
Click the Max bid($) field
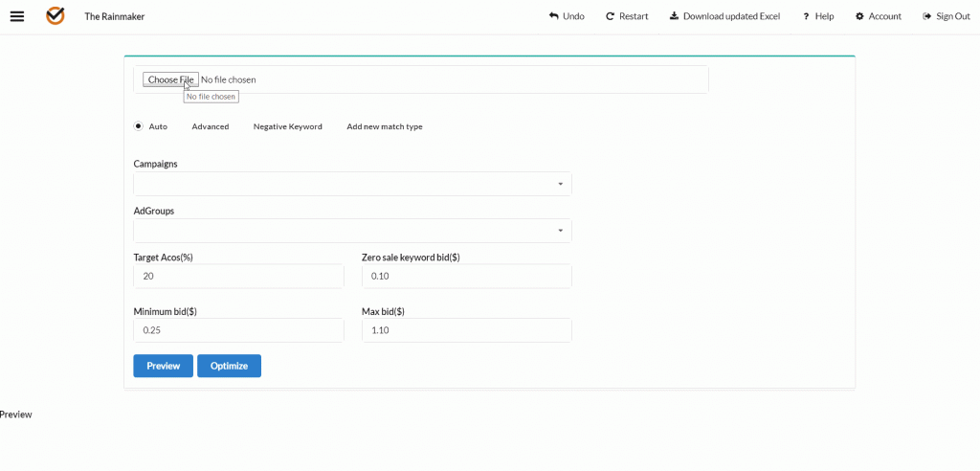(x=467, y=330)
